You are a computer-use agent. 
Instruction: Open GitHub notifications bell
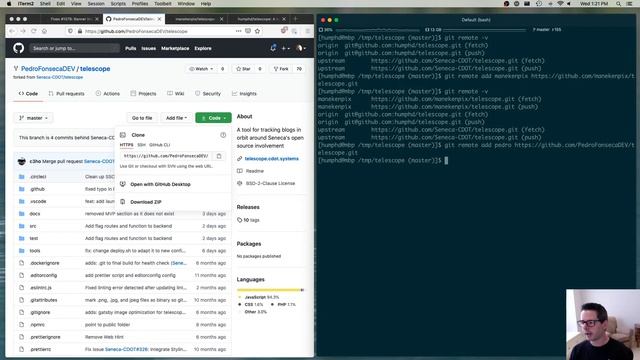[273, 48]
